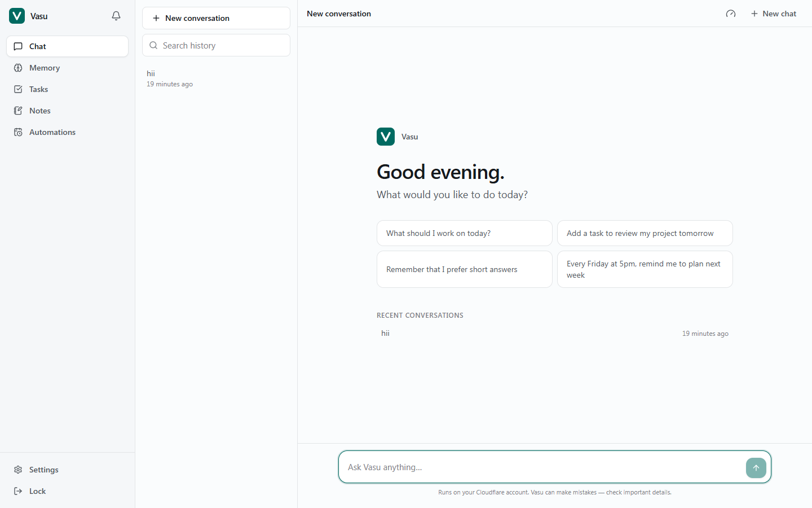The image size is (812, 508).
Task: Start a New conversation
Action: coord(216,18)
